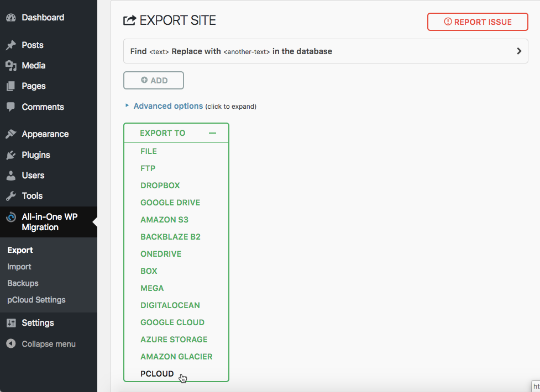Click the Dashboard gauge icon
The image size is (540, 392).
click(11, 18)
